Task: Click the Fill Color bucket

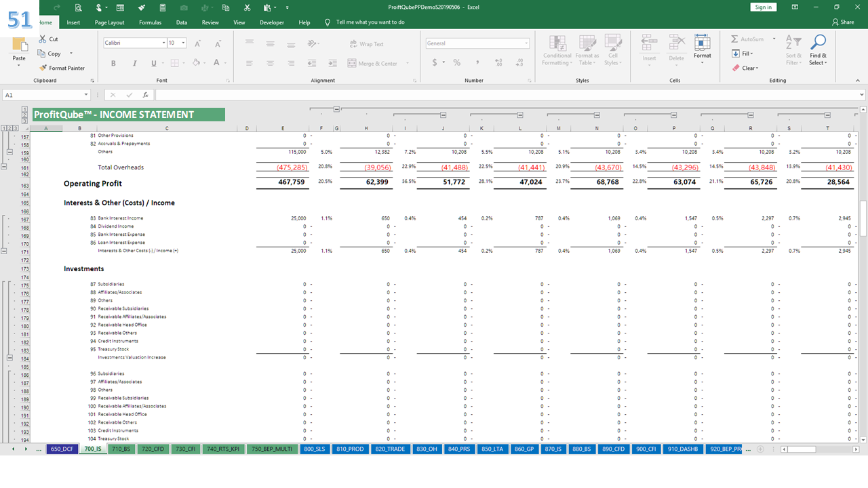Action: 196,63
